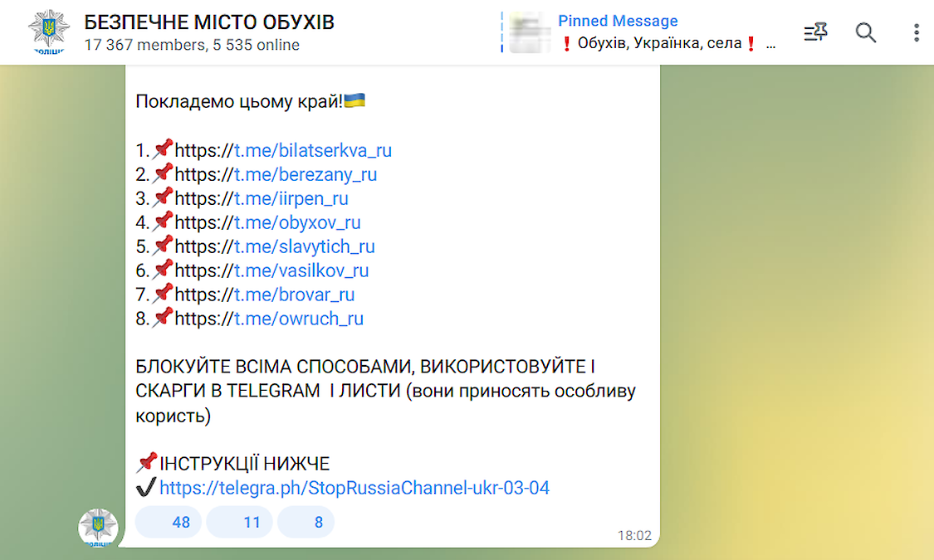Open the chat search magnifier icon
Viewport: 934px width, 560px height.
point(865,32)
